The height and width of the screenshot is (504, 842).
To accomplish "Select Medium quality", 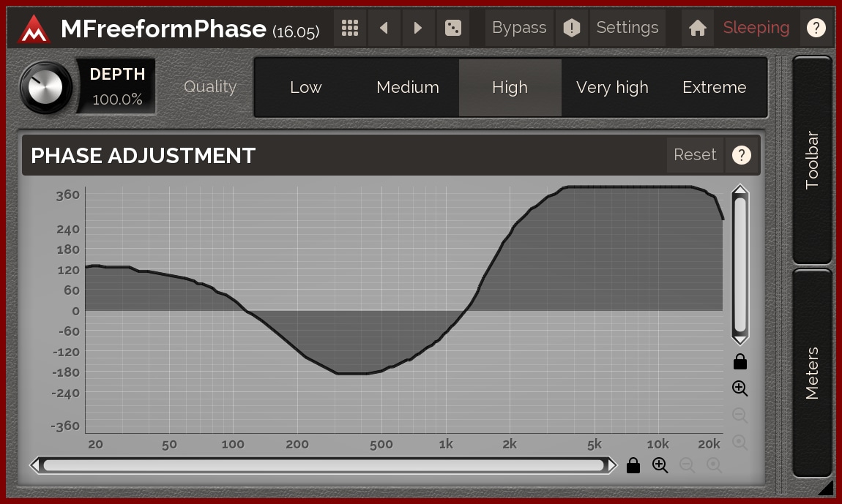I will (408, 88).
